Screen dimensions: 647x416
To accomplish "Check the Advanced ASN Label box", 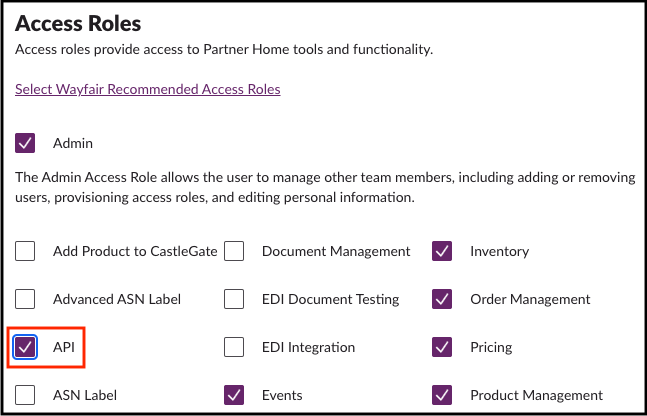I will coord(26,299).
